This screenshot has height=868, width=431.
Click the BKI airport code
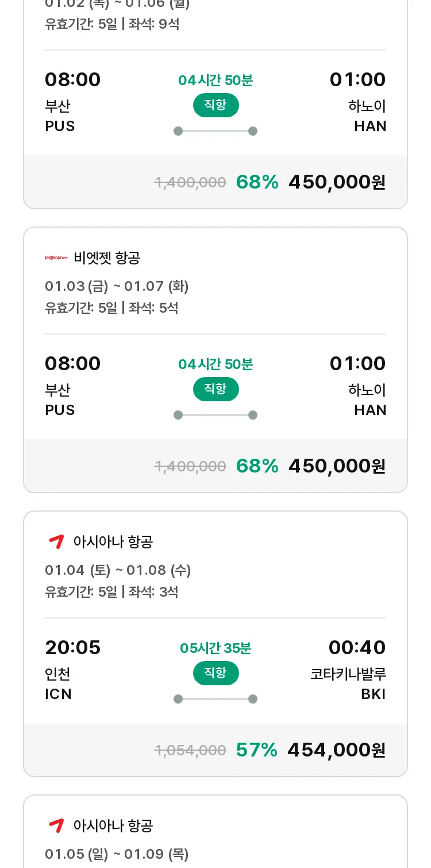point(373,694)
